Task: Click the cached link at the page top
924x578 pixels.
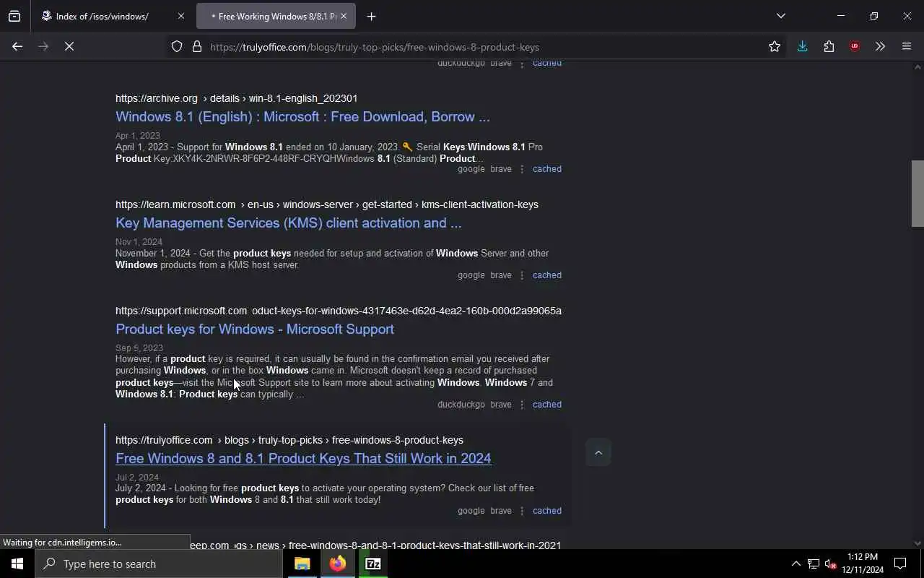Action: 546,64
